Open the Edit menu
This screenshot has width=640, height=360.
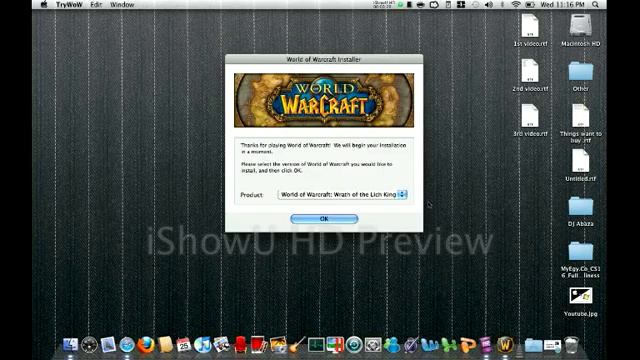96,4
